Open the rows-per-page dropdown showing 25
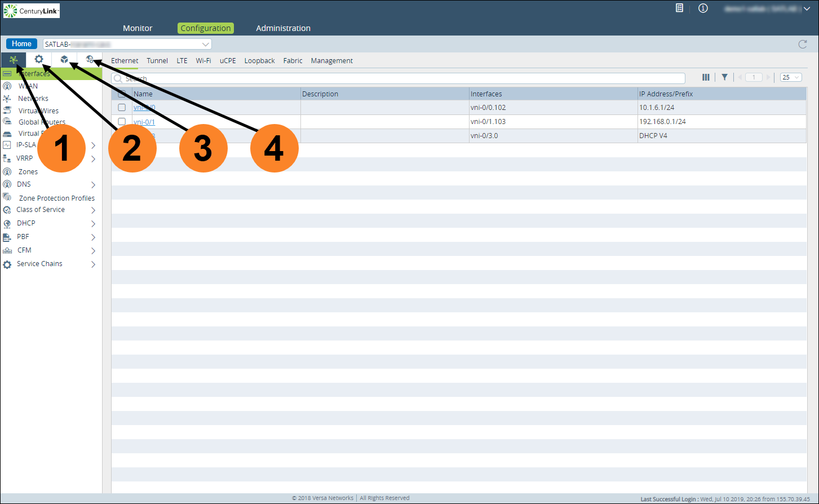Viewport: 819px width, 504px height. coord(791,77)
